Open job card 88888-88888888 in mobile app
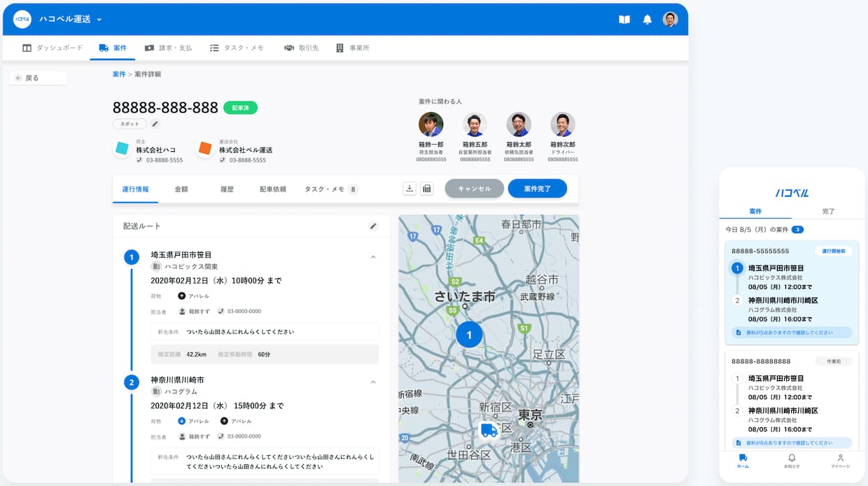Image resolution: width=868 pixels, height=486 pixels. point(792,401)
